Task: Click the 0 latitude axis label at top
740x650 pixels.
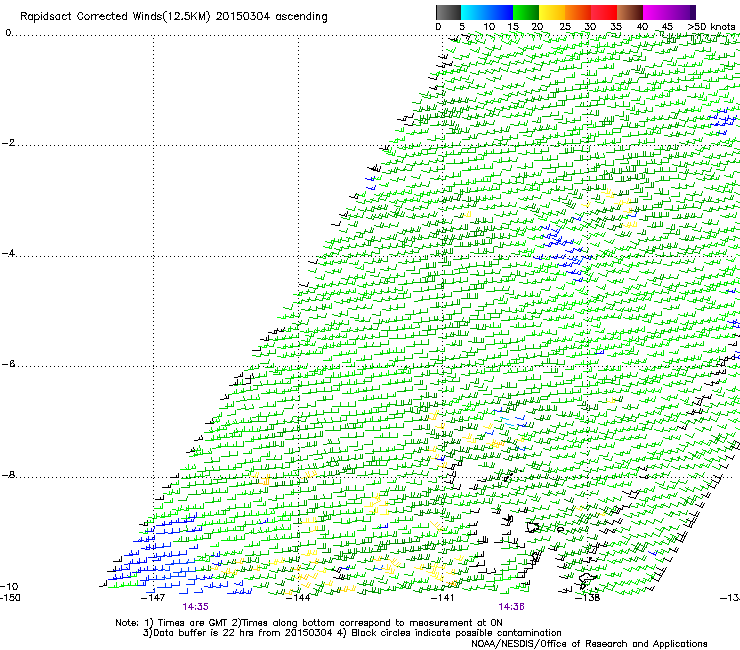Action: coord(8,33)
